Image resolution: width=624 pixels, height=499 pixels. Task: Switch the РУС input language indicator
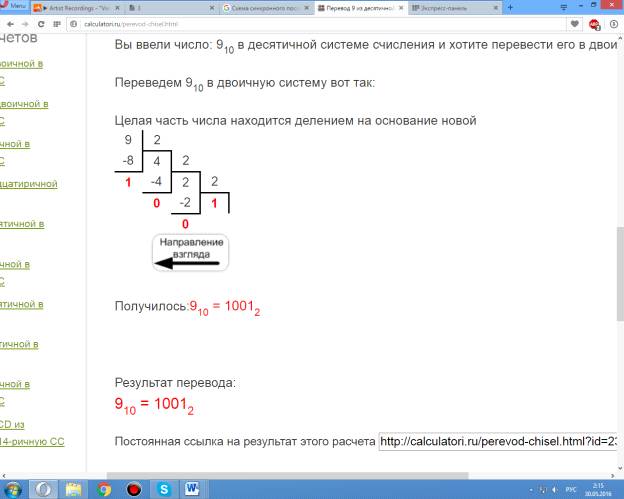coord(571,489)
